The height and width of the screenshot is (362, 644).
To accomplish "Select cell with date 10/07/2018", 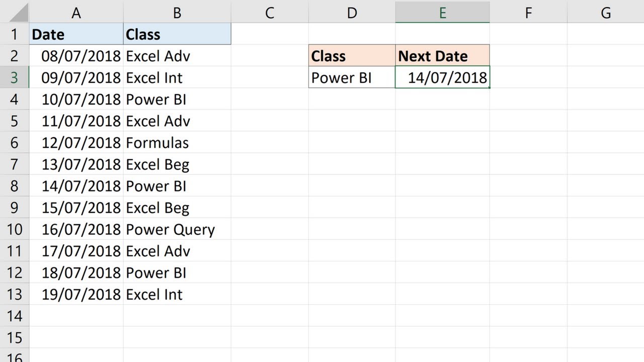I will 76,99.
